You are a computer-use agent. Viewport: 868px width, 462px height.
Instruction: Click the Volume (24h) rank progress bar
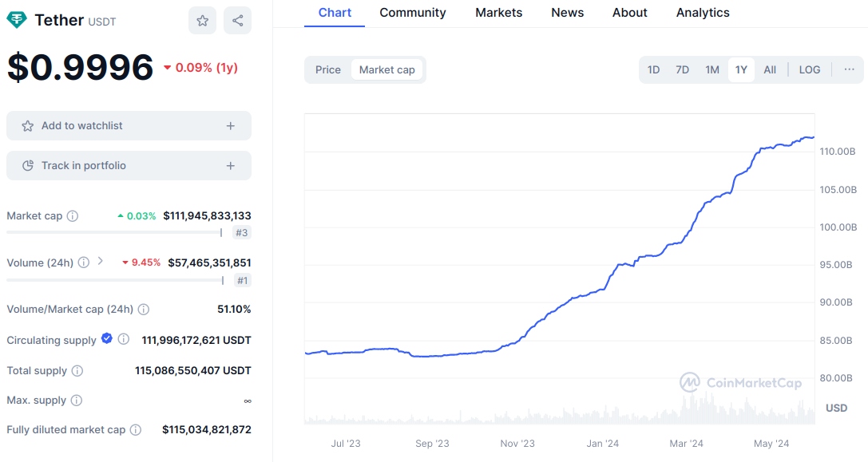click(115, 281)
